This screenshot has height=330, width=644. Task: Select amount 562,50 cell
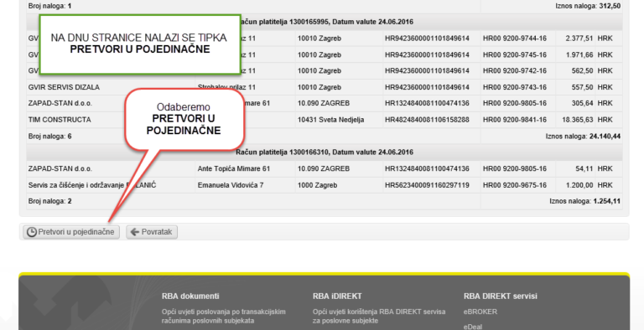(x=583, y=70)
